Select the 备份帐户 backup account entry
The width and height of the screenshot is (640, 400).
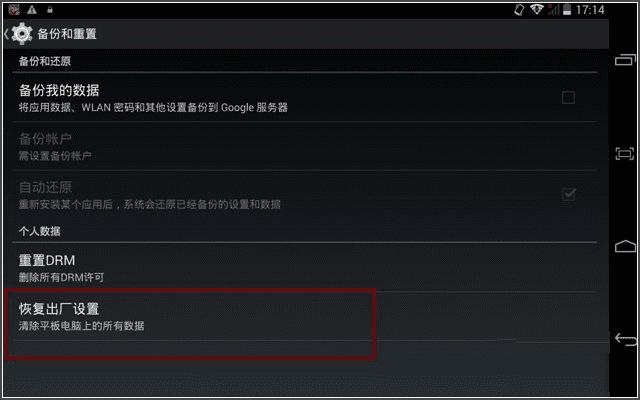click(304, 146)
